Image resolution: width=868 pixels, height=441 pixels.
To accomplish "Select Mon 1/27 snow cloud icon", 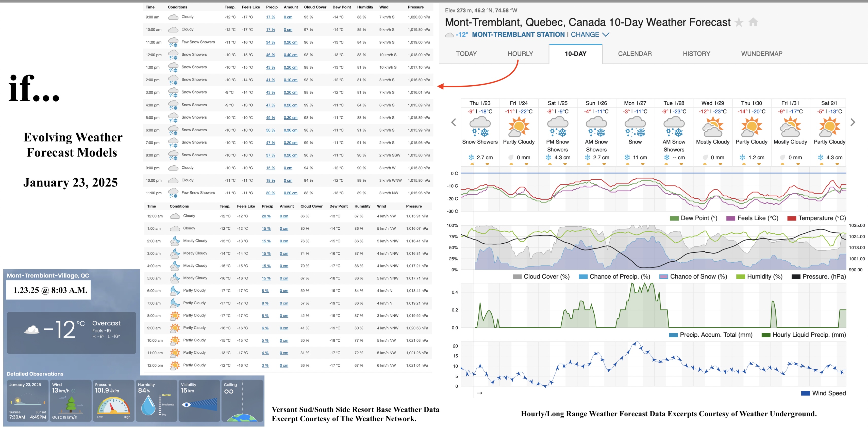I will tap(635, 127).
